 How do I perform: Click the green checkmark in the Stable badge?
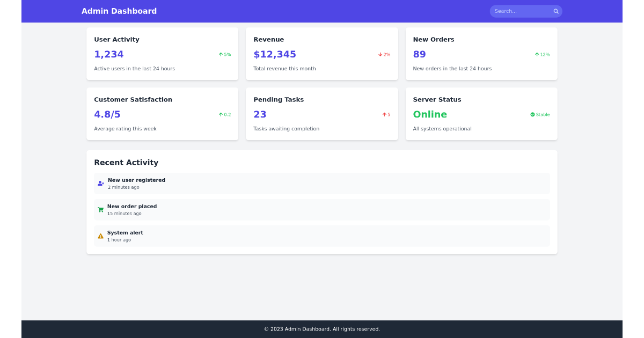(532, 114)
